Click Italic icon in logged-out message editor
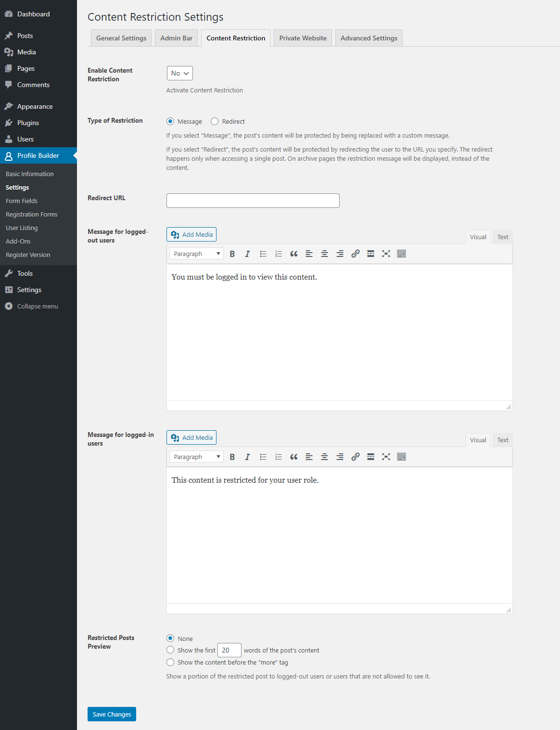Viewport: 560px width, 730px height. coord(247,254)
